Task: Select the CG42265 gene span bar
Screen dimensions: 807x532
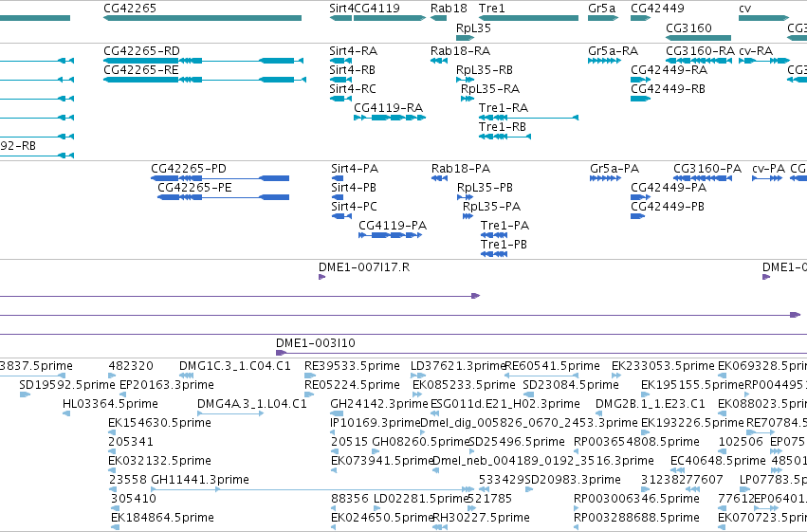Action: (202, 18)
